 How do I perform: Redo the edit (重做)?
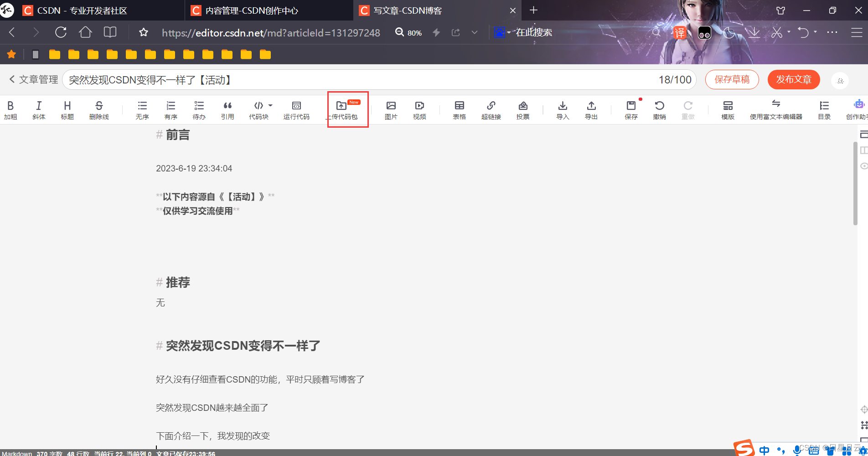point(688,110)
